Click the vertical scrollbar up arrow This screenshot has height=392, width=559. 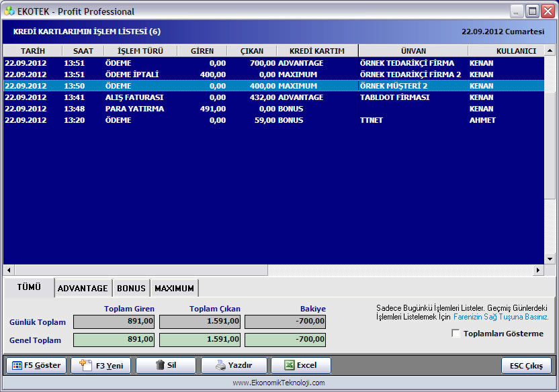(x=550, y=51)
